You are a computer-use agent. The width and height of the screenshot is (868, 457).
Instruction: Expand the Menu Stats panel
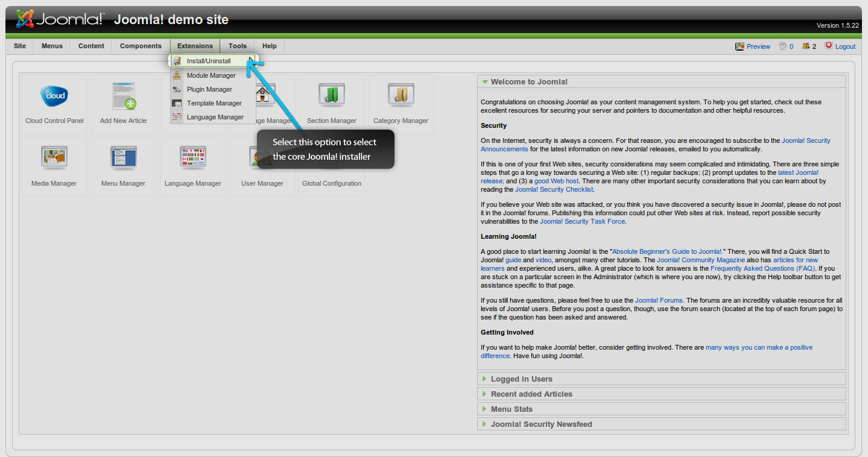[662, 409]
